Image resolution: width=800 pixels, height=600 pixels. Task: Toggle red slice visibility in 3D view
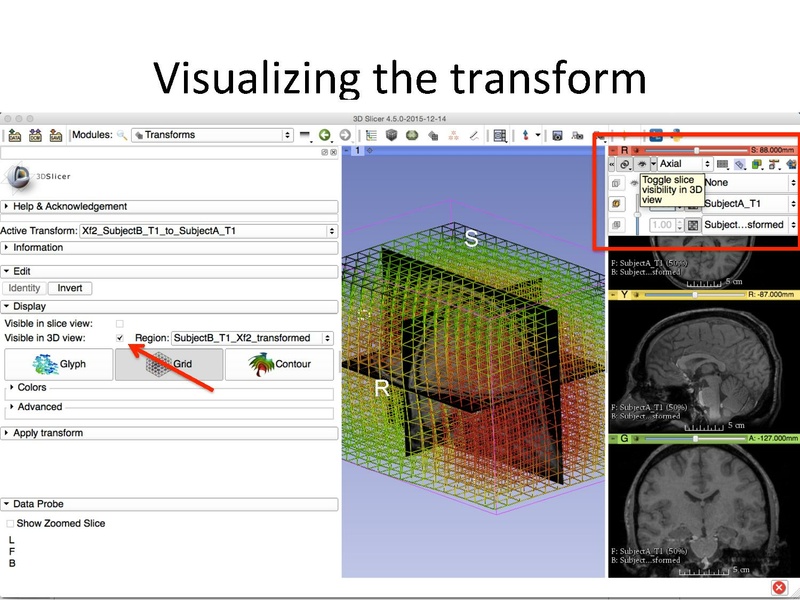pos(639,163)
